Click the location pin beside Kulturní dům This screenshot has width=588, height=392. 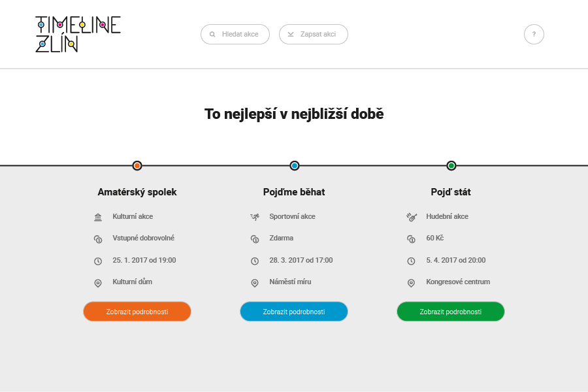pyautogui.click(x=98, y=283)
